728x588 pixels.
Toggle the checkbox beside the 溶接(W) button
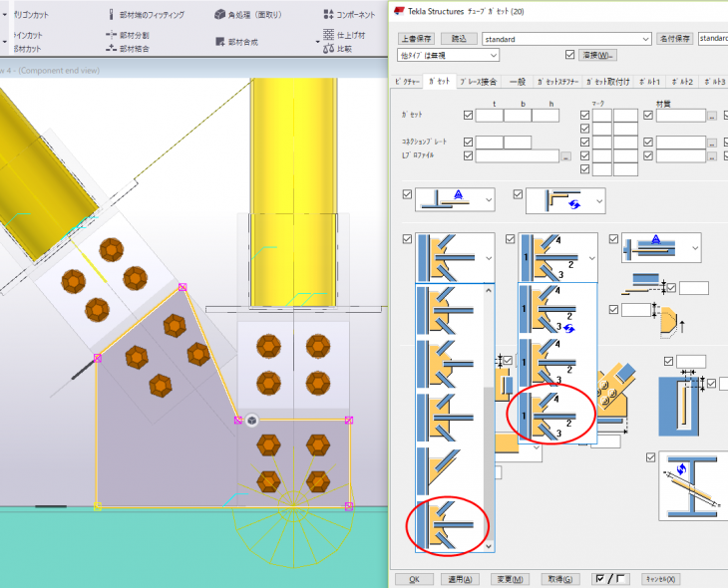pos(570,55)
